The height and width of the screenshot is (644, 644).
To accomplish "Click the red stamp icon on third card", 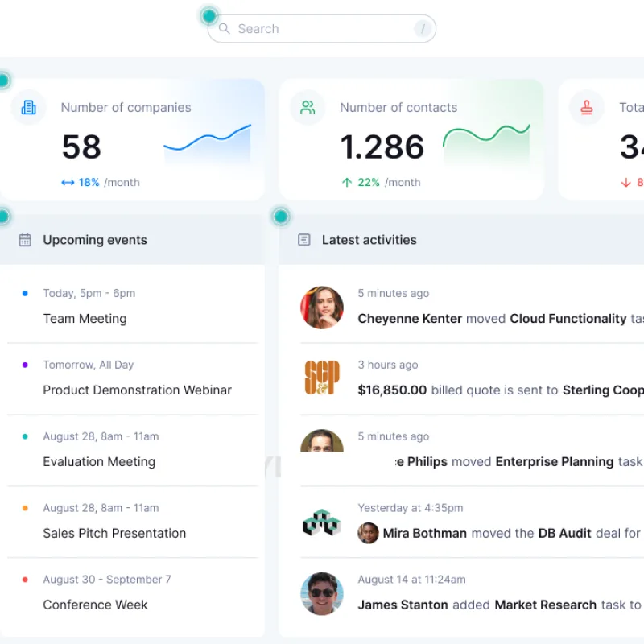I will click(x=587, y=108).
